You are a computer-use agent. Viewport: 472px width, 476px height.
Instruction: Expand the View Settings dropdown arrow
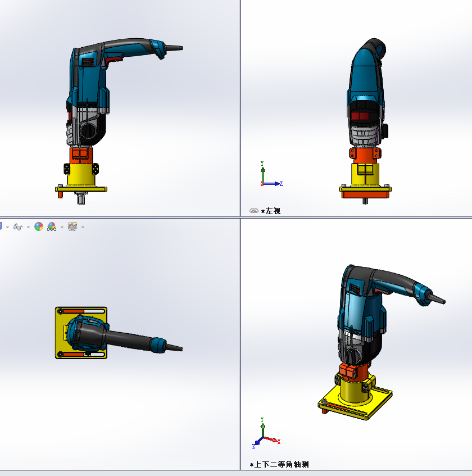pyautogui.click(x=83, y=227)
